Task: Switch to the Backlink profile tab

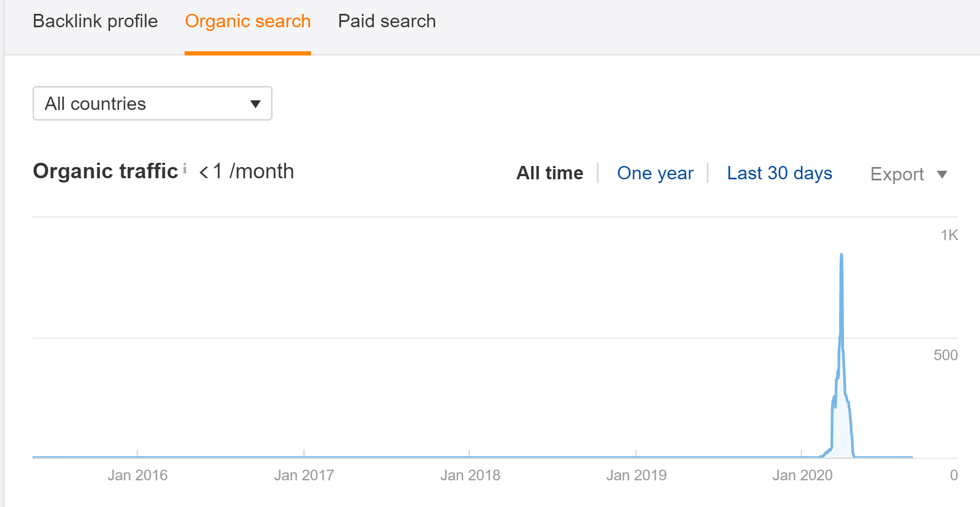Action: coord(95,21)
